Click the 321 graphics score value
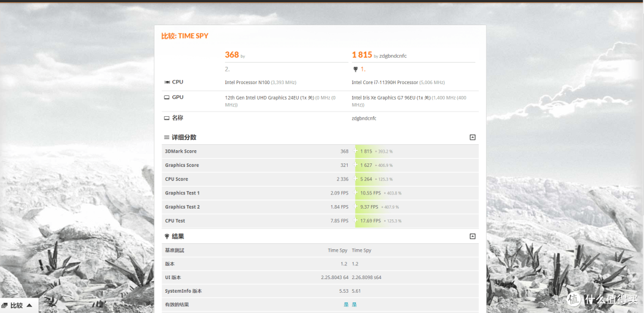644x313 pixels. tap(344, 165)
